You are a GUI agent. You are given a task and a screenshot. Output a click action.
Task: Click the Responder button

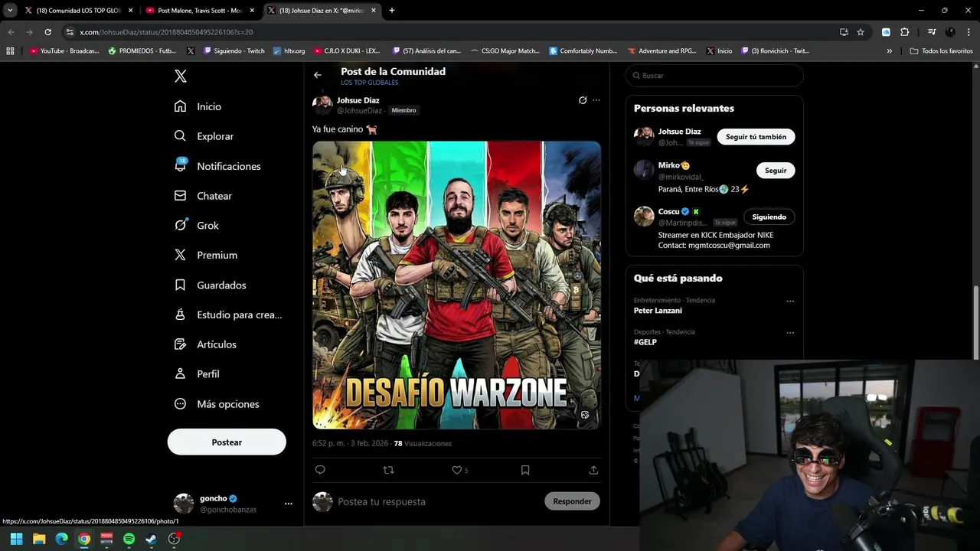pyautogui.click(x=572, y=501)
